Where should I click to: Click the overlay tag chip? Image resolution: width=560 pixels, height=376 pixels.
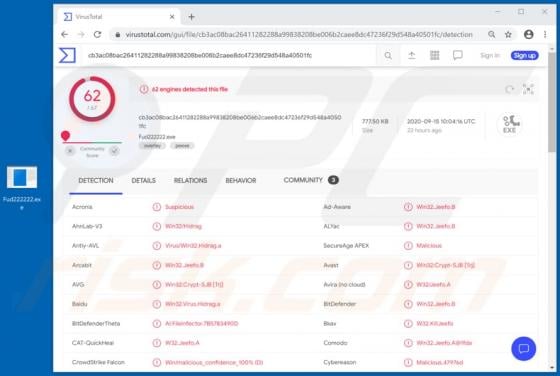[x=152, y=146]
